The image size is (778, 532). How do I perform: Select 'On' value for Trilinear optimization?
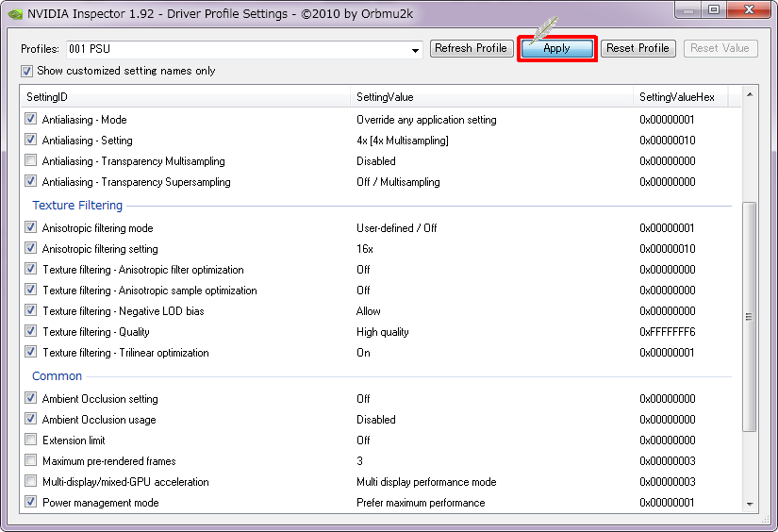363,353
